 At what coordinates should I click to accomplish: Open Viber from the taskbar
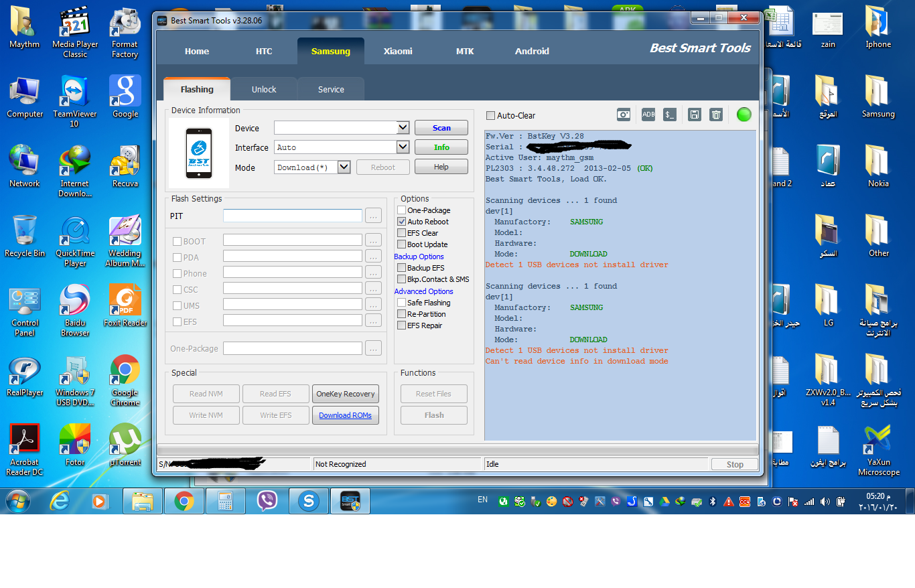[267, 501]
